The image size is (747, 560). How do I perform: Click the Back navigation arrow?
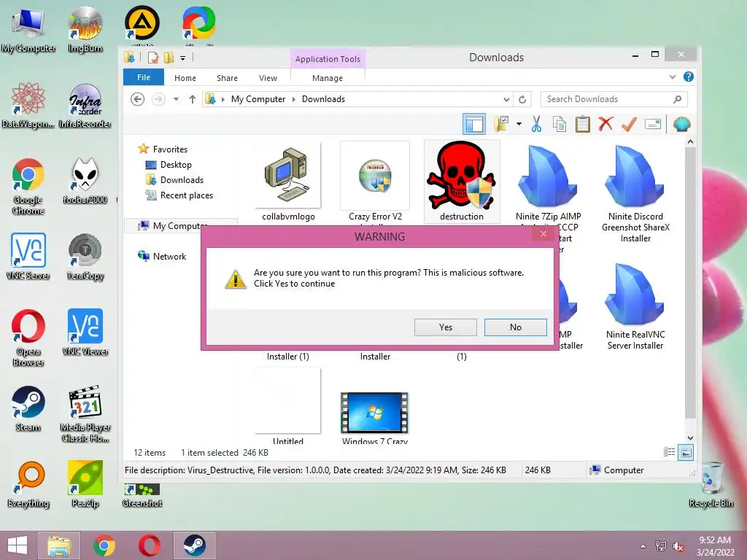pyautogui.click(x=138, y=99)
